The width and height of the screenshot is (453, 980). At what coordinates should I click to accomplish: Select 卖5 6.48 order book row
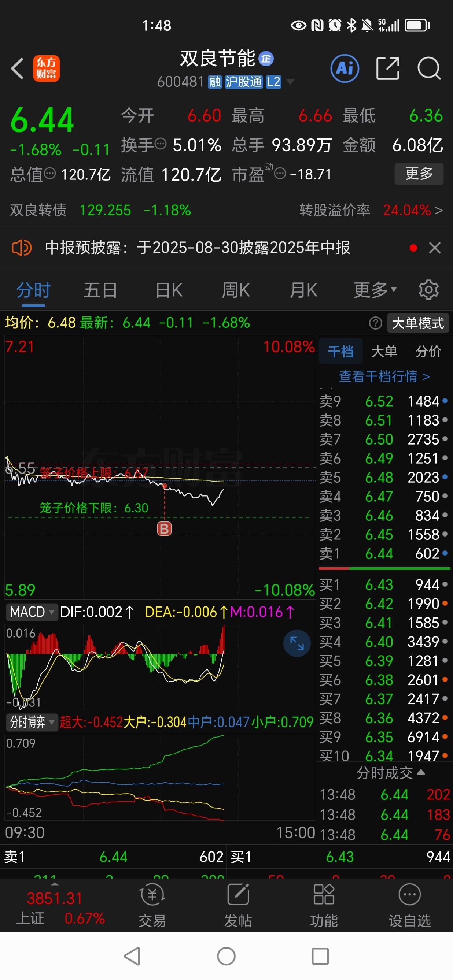pyautogui.click(x=384, y=477)
